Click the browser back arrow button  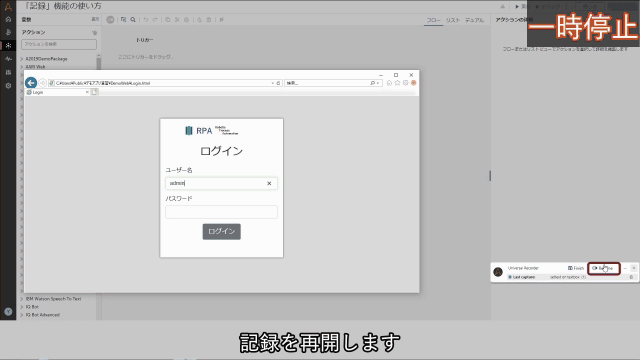[31, 83]
